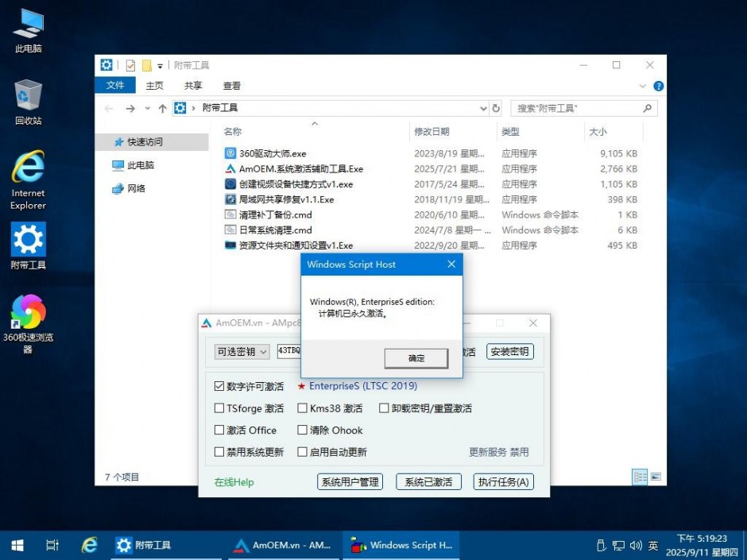The width and height of the screenshot is (747, 560).
Task: Click the 在线Help link
Action: 234,482
